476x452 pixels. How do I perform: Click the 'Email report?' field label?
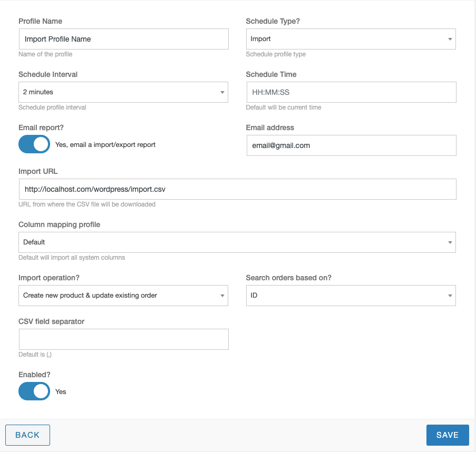point(41,127)
